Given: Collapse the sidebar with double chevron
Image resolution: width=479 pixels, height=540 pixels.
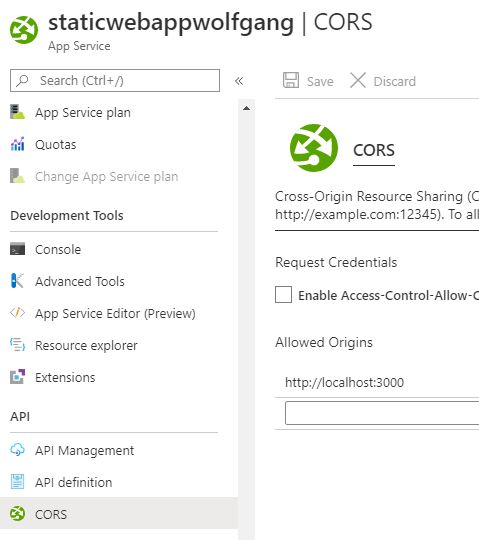Looking at the screenshot, I should (x=239, y=81).
